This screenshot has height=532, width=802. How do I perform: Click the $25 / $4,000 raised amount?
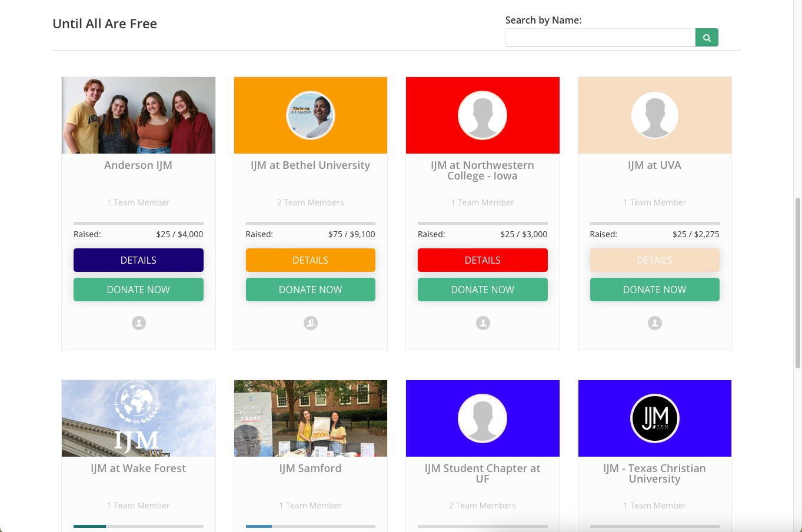pyautogui.click(x=179, y=234)
